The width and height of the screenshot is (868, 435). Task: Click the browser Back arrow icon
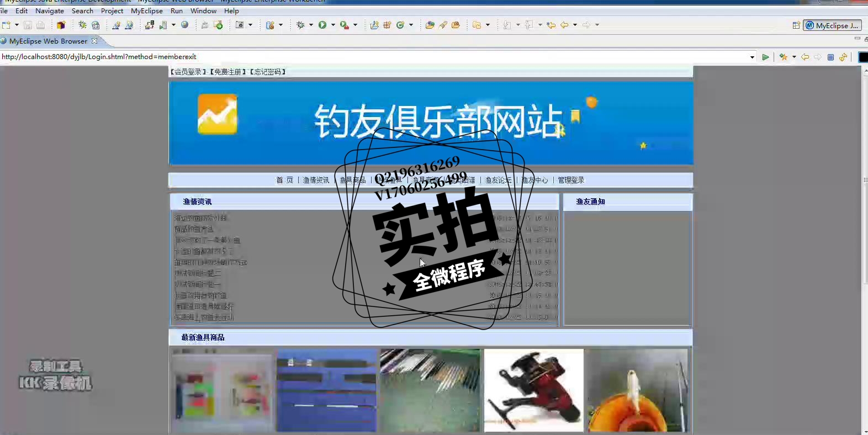(805, 57)
